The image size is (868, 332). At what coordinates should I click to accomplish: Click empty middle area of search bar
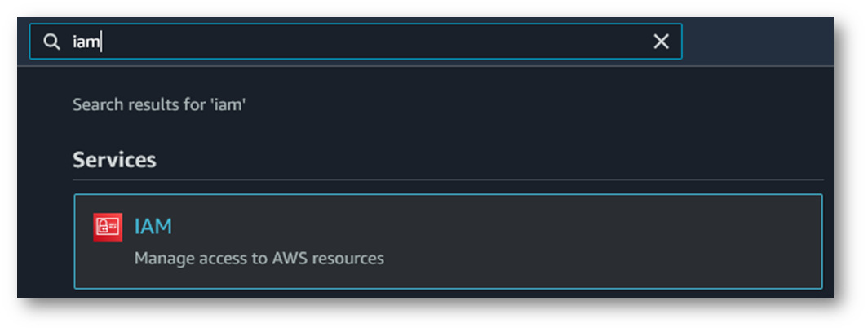coord(367,42)
